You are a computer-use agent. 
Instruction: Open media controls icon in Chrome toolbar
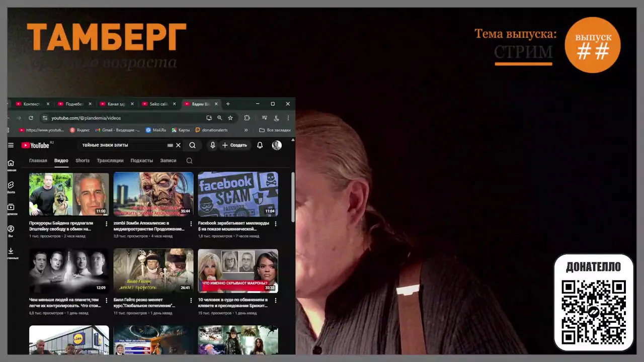point(264,118)
